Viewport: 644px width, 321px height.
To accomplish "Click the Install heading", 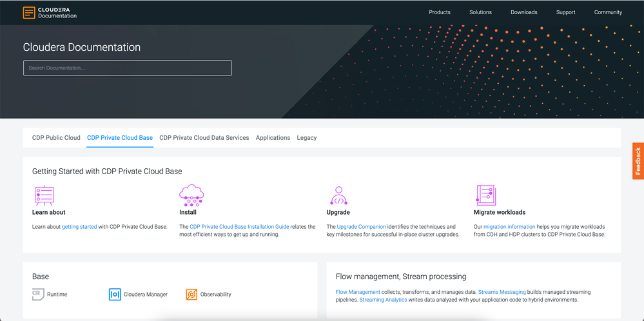I will tap(188, 213).
